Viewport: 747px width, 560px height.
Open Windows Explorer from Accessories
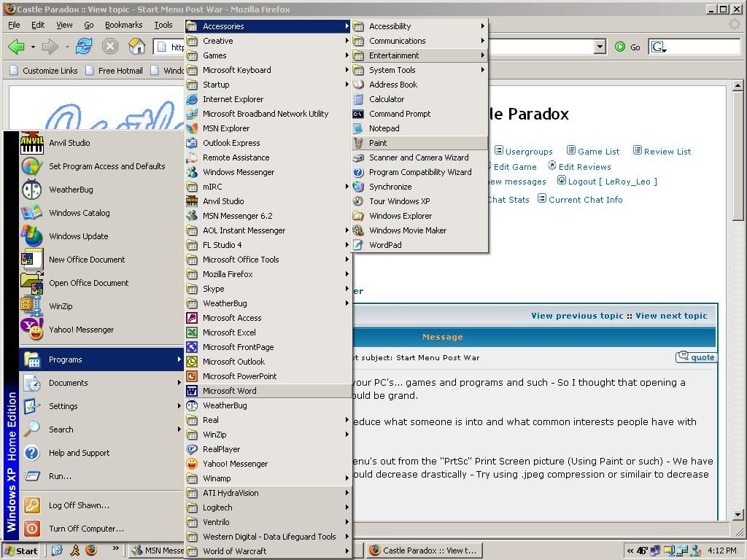click(419, 216)
